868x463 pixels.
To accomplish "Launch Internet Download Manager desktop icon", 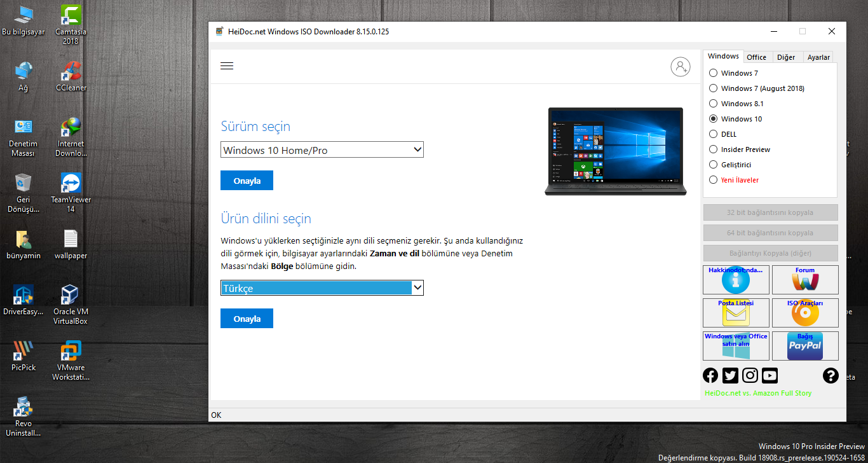I will [71, 137].
